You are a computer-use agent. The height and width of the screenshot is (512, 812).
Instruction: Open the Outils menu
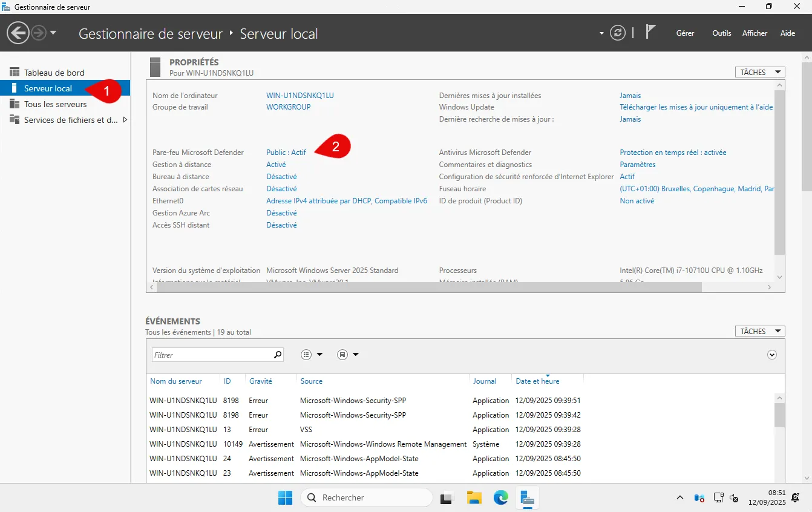(721, 33)
